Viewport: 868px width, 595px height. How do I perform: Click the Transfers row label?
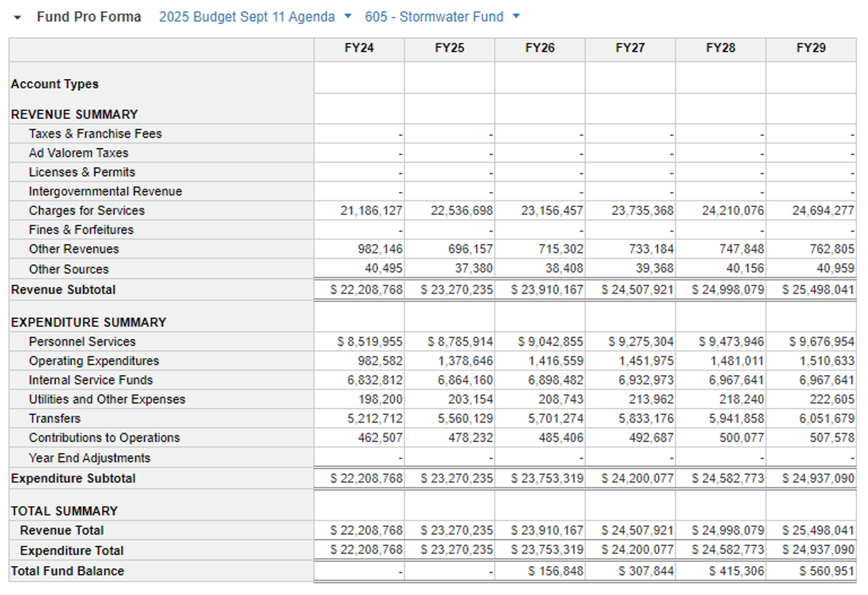[55, 419]
